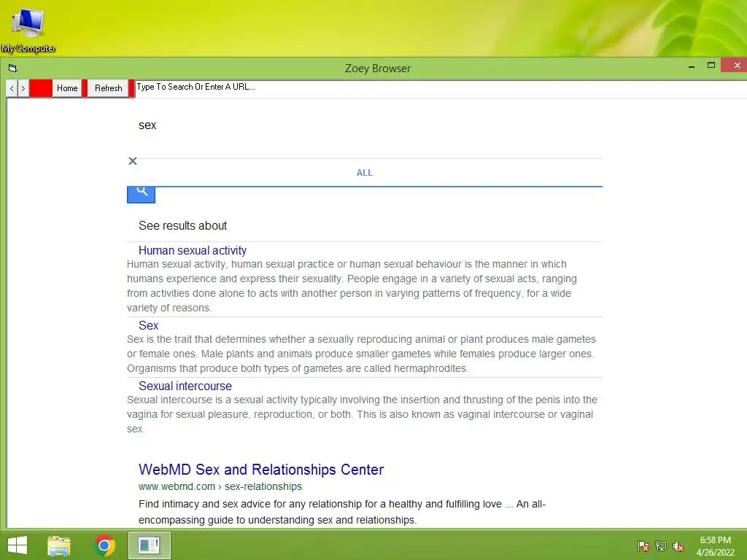Image resolution: width=747 pixels, height=560 pixels.
Task: Click the www.webmd.com sex-relationships URL
Action: [220, 486]
